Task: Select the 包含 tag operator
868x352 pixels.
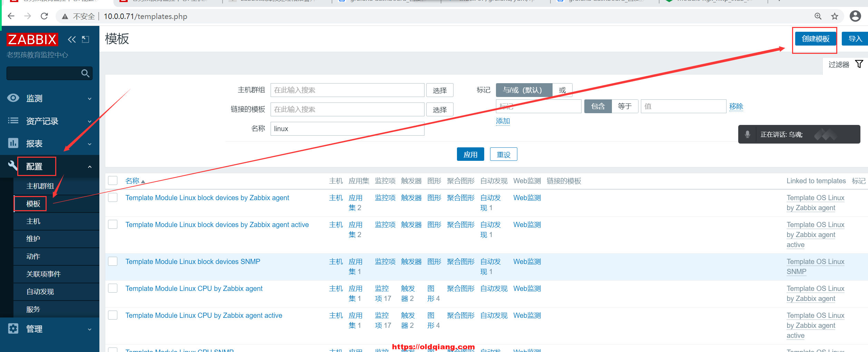Action: 598,106
